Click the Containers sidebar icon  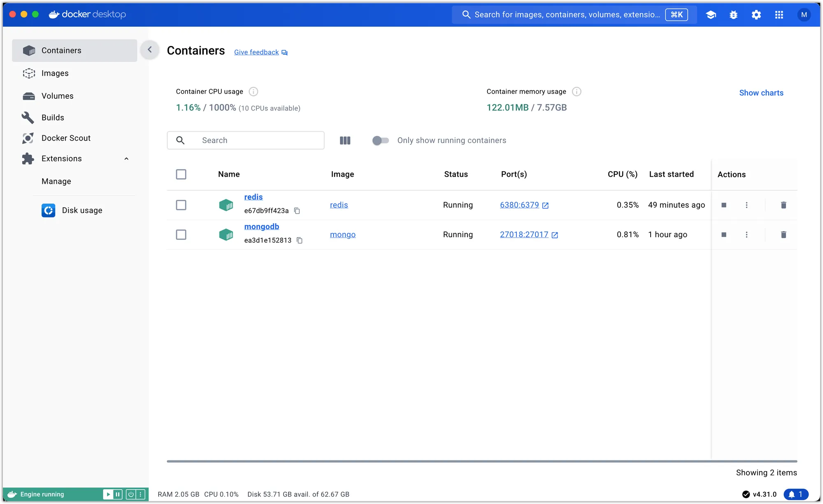tap(29, 51)
